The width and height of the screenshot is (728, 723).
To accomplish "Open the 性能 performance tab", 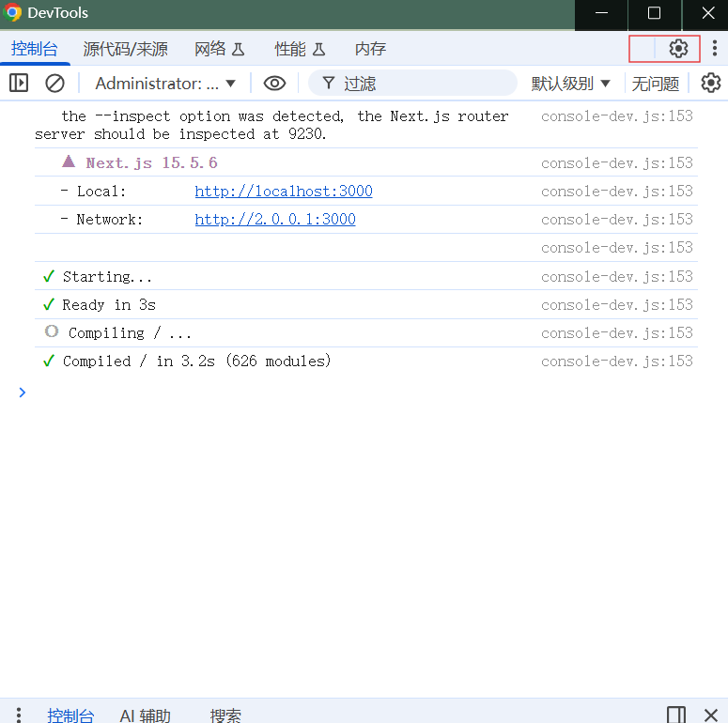I will point(300,49).
